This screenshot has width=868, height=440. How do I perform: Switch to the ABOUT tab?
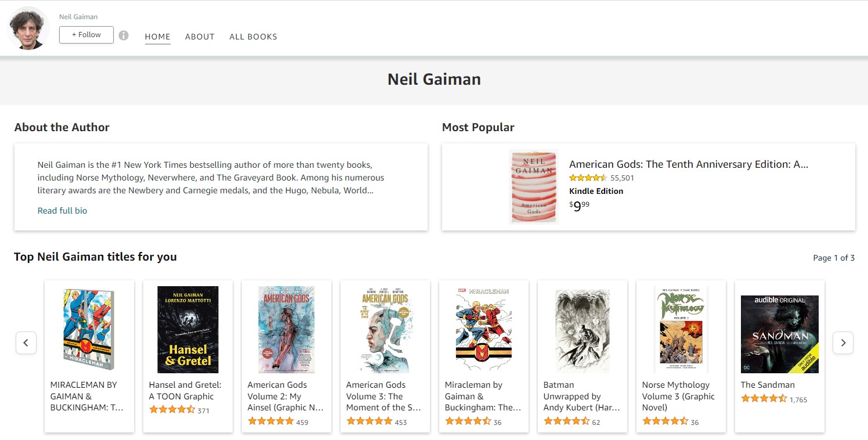200,37
